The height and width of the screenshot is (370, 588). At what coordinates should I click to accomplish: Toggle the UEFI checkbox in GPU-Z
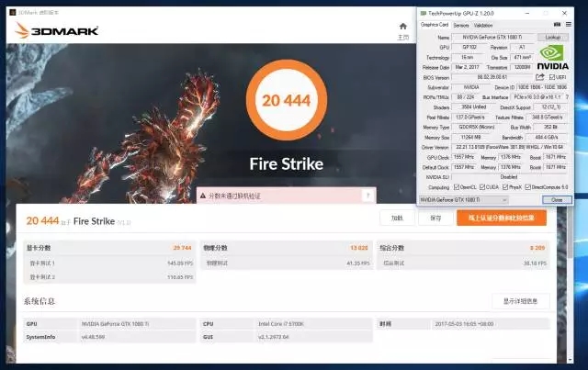pos(551,77)
